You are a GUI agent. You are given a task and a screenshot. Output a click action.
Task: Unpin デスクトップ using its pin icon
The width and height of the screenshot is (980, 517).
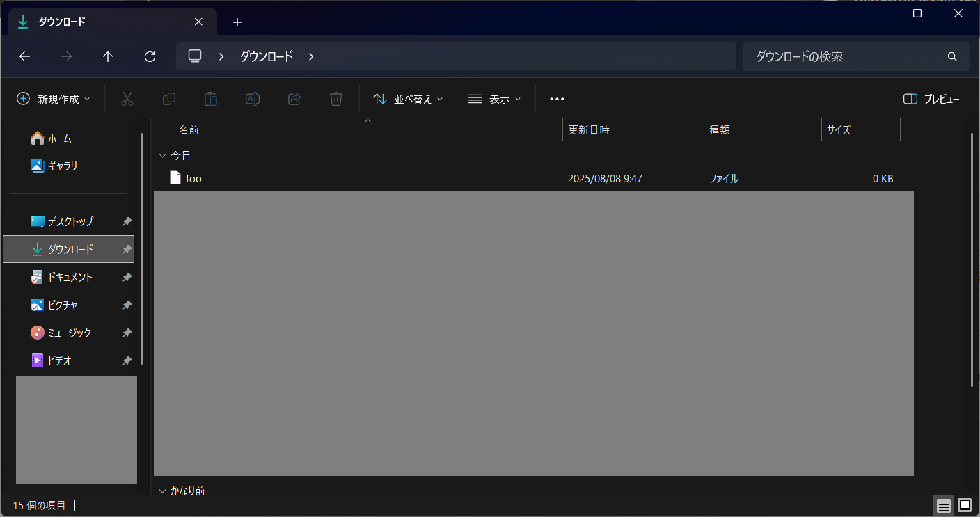pos(127,221)
